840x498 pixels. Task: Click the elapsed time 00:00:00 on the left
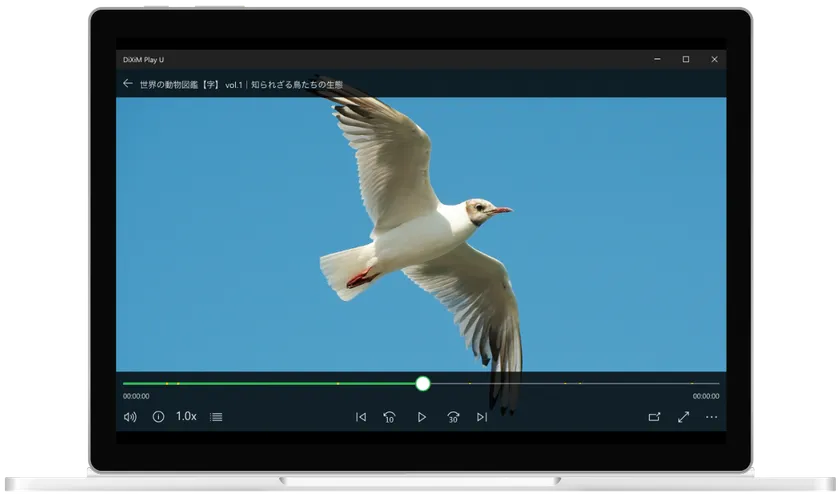(x=136, y=396)
